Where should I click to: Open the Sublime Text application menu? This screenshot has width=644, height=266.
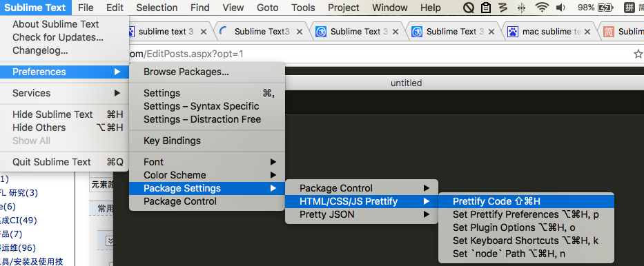point(35,8)
